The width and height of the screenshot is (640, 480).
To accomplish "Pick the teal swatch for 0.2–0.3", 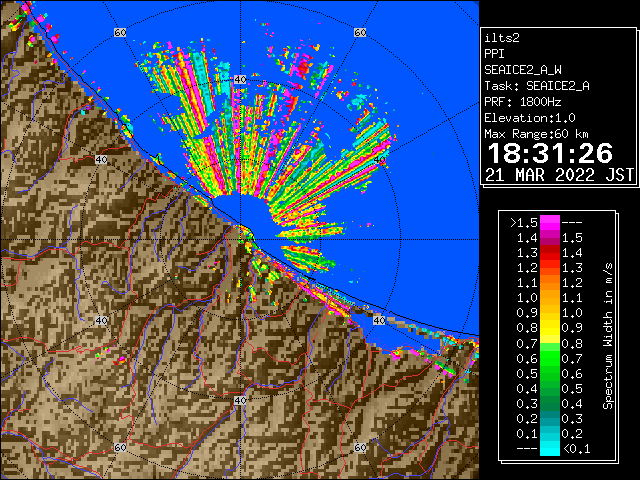I will tap(550, 418).
